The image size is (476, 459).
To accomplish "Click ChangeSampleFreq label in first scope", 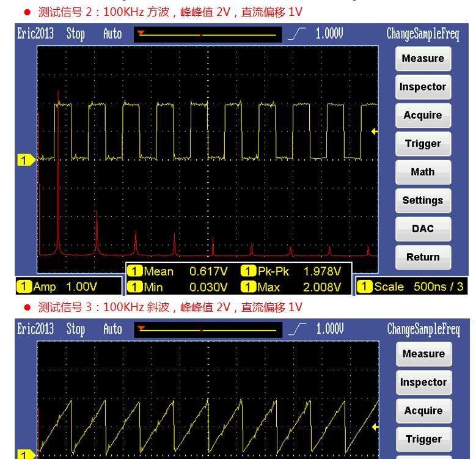I will 423,34.
